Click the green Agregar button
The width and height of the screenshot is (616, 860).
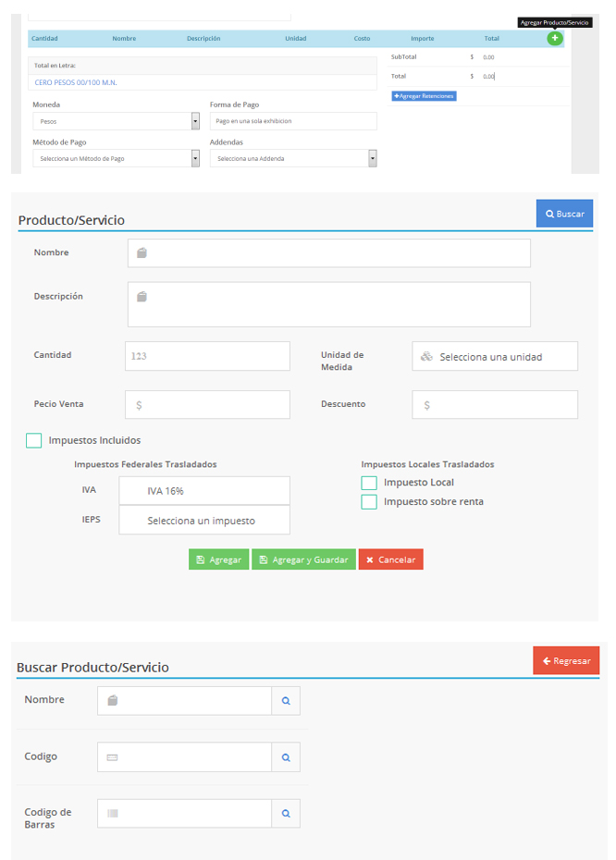(219, 559)
